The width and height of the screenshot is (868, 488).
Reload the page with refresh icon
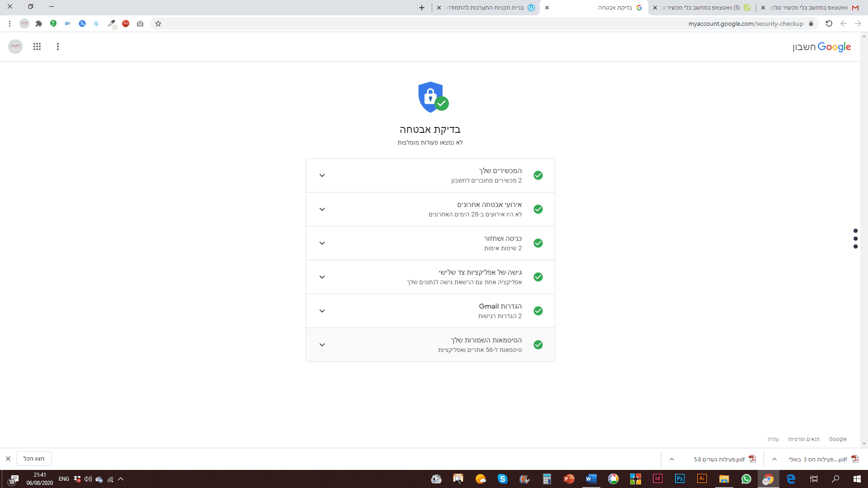click(829, 23)
